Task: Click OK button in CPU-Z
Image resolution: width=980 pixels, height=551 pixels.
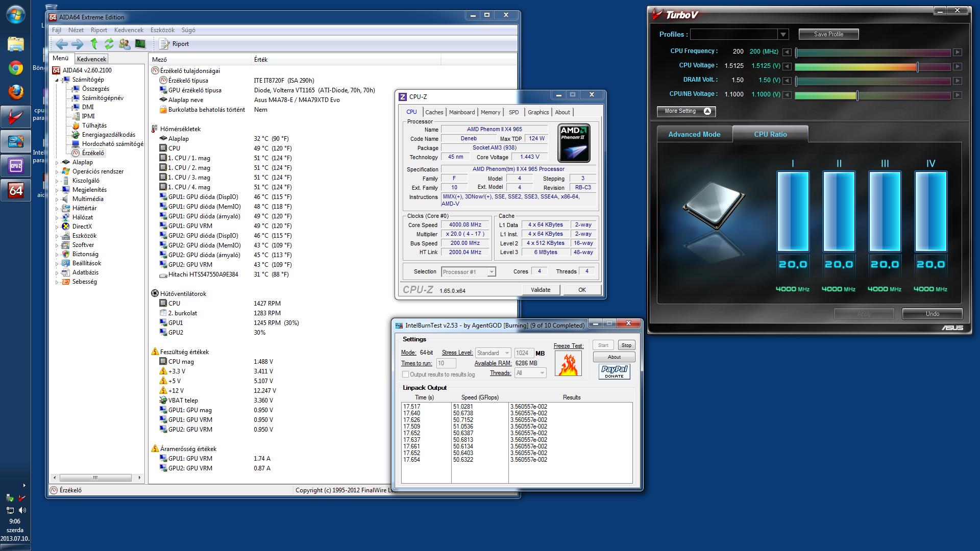Action: pyautogui.click(x=582, y=290)
